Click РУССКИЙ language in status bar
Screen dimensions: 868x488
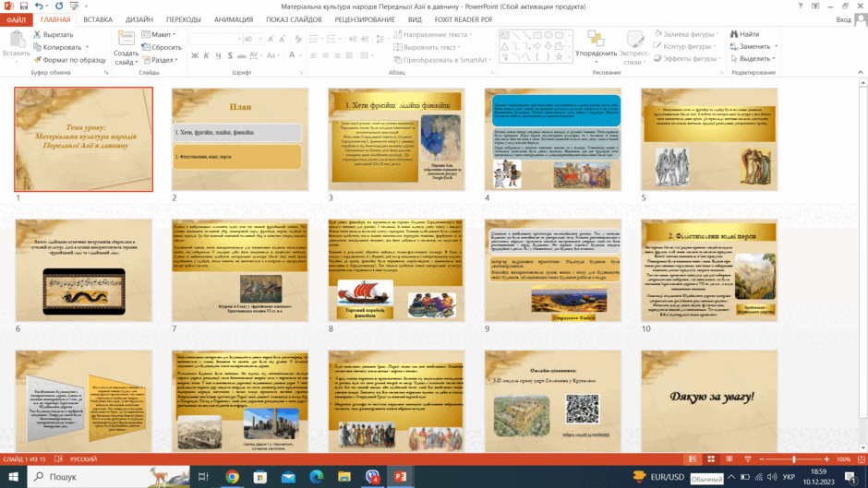[x=84, y=459]
